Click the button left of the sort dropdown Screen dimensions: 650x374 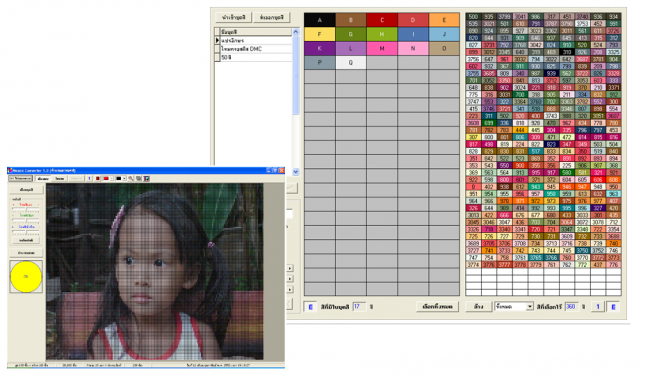pyautogui.click(x=478, y=306)
